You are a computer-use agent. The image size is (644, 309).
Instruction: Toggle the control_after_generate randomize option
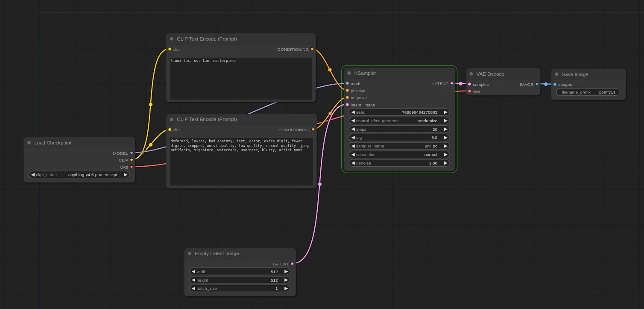[399, 121]
